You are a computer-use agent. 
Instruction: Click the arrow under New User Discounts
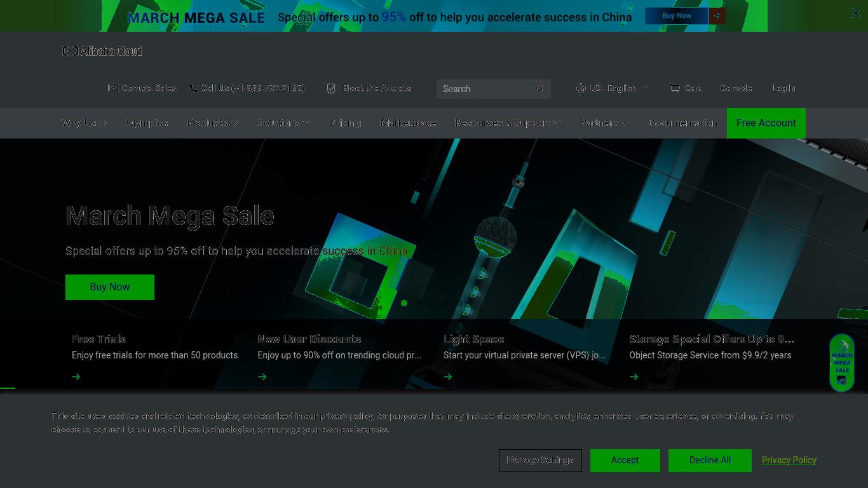(x=262, y=377)
